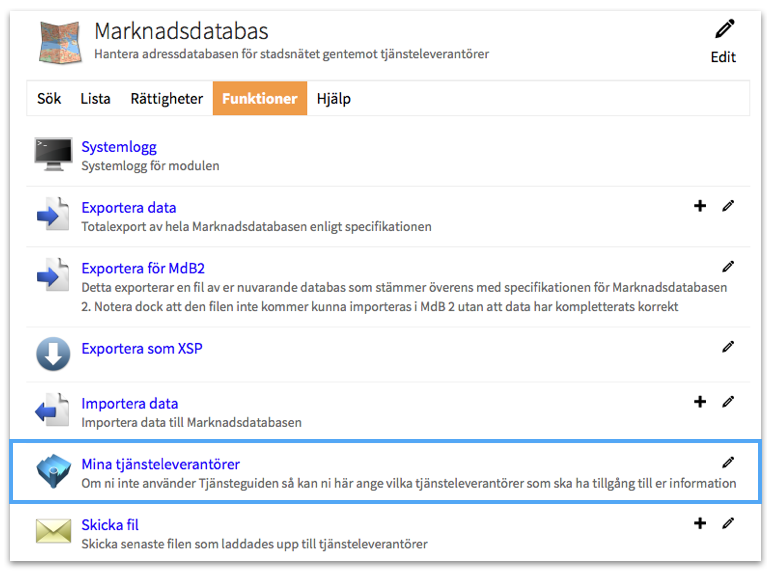Click the pencil icon for Importera data
The image size is (774, 578).
(728, 402)
